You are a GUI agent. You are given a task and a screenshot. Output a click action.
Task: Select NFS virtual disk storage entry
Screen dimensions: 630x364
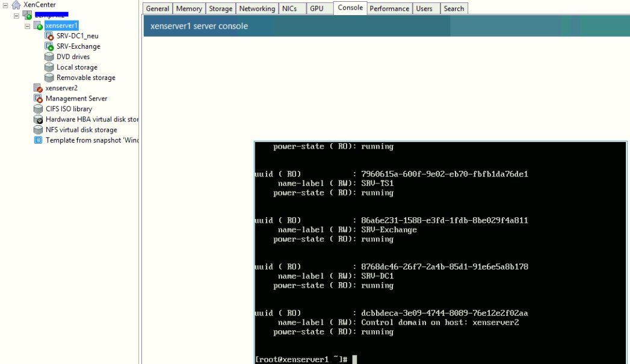pyautogui.click(x=81, y=130)
